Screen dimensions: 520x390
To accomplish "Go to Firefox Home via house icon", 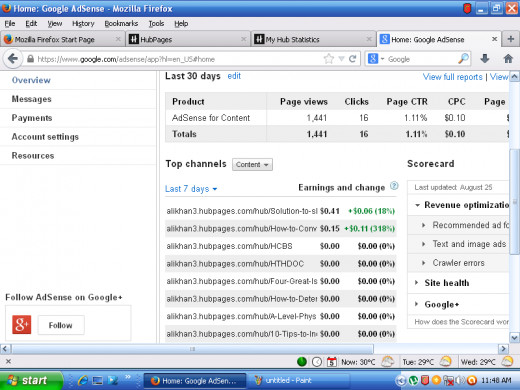I will click(x=508, y=59).
